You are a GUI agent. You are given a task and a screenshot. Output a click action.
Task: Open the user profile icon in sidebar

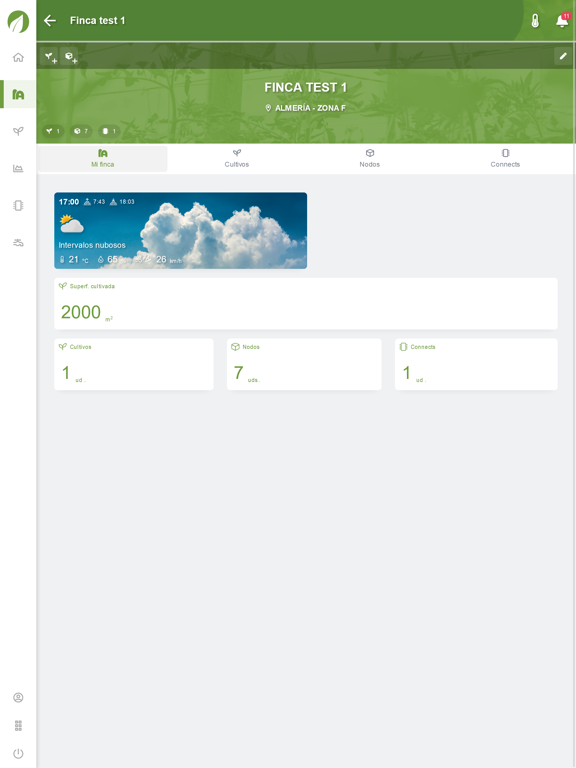click(18, 697)
